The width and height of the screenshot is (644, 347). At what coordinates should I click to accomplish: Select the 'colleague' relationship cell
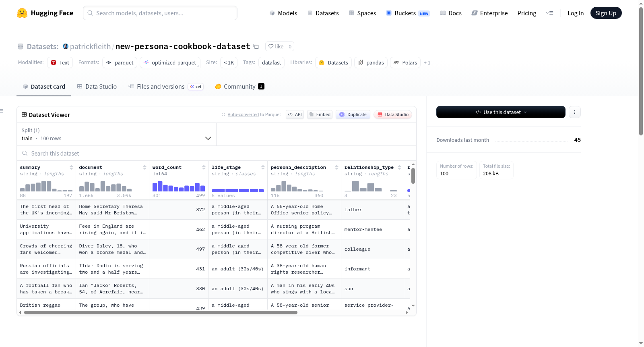point(372,249)
